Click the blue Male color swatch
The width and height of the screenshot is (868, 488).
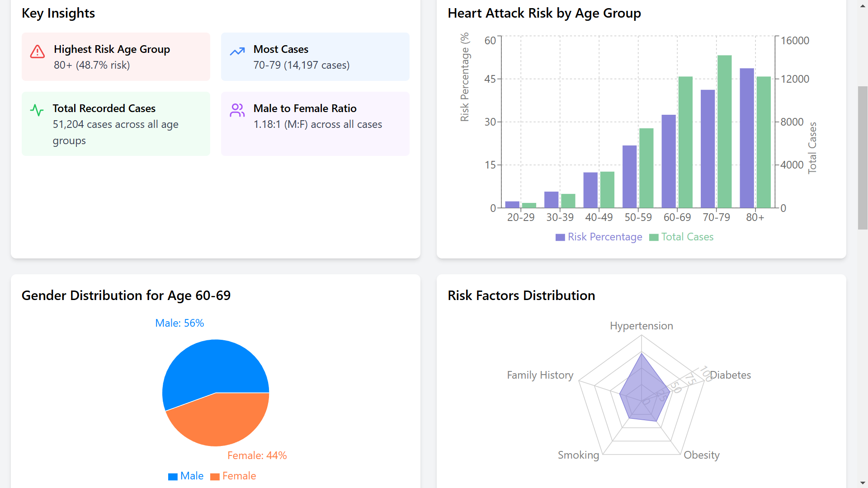(x=172, y=476)
